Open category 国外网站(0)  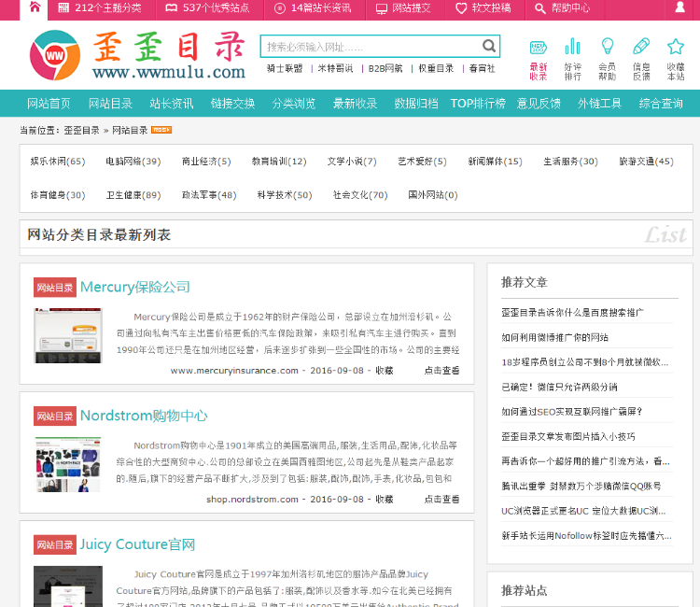click(433, 195)
